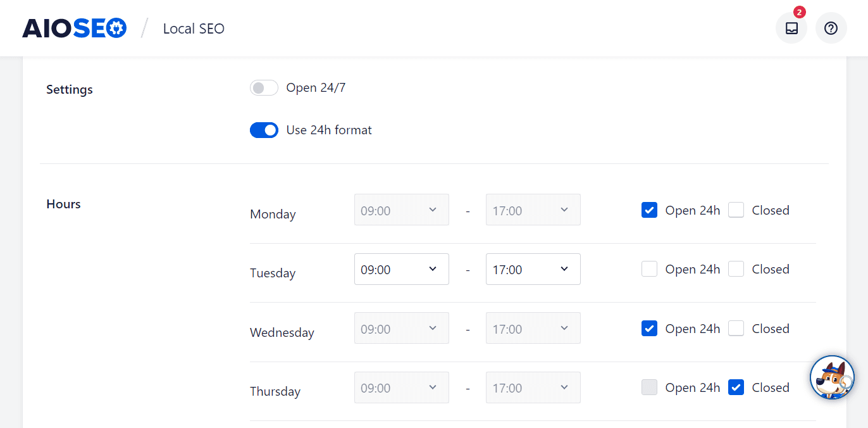
Task: Expand Thursday opening time dropdown
Action: [x=401, y=387]
